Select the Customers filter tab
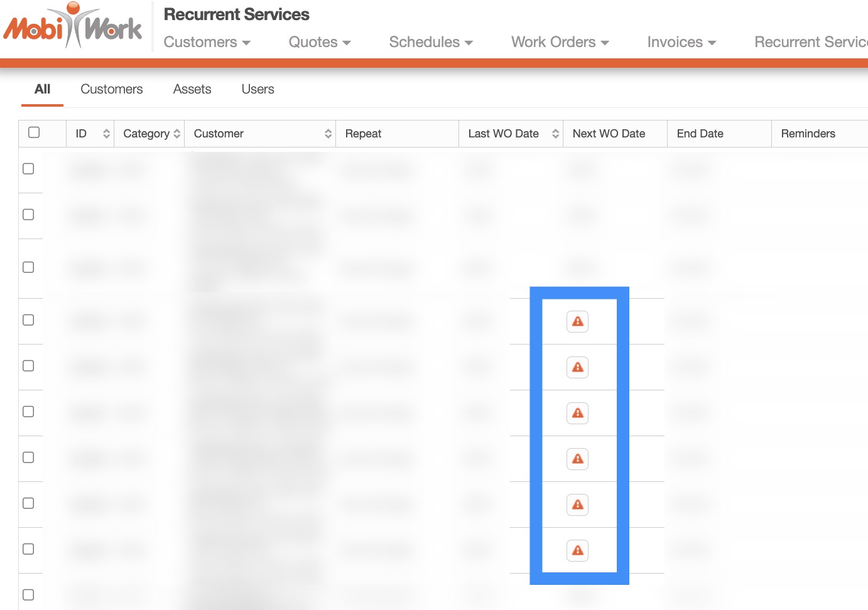The image size is (868, 610). click(112, 89)
